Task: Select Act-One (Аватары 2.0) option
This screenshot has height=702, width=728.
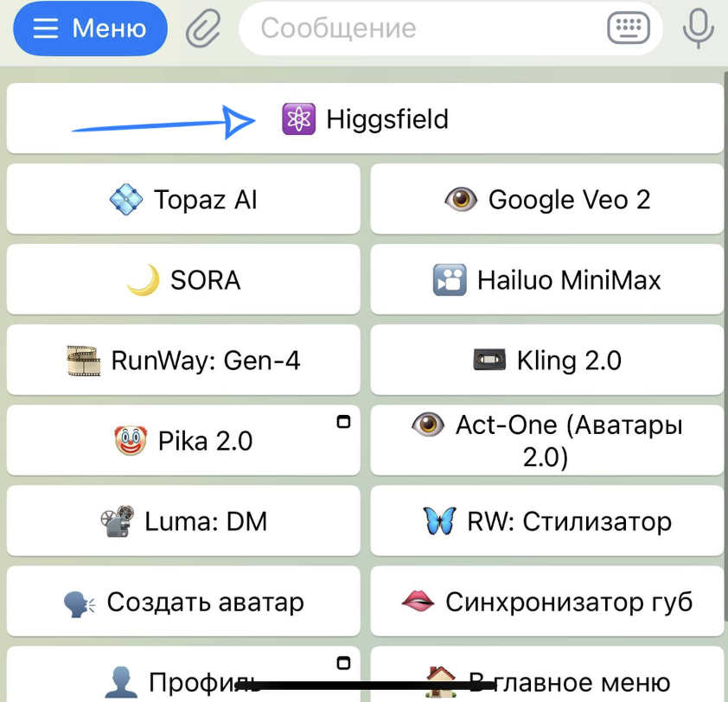Action: tap(546, 441)
